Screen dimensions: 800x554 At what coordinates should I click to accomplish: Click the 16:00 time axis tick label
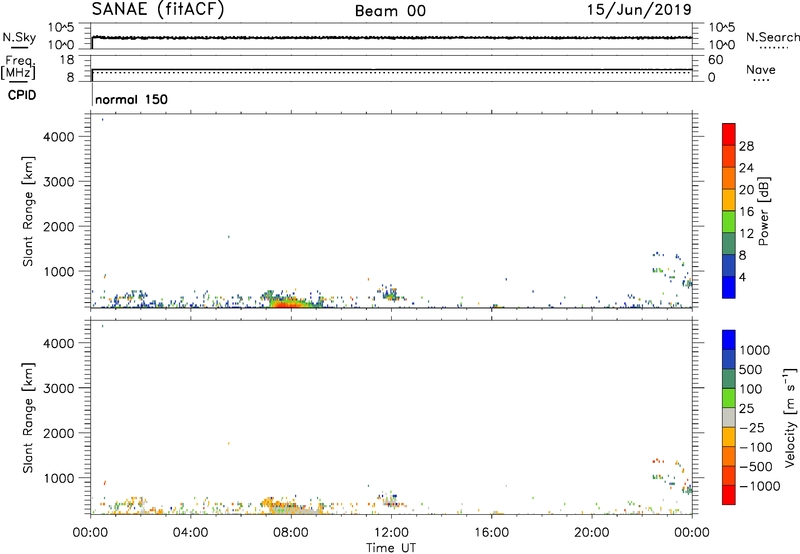pyautogui.click(x=491, y=533)
